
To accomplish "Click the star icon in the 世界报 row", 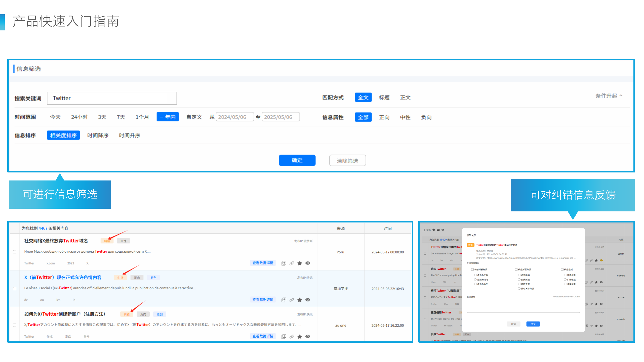I will tap(596, 260).
